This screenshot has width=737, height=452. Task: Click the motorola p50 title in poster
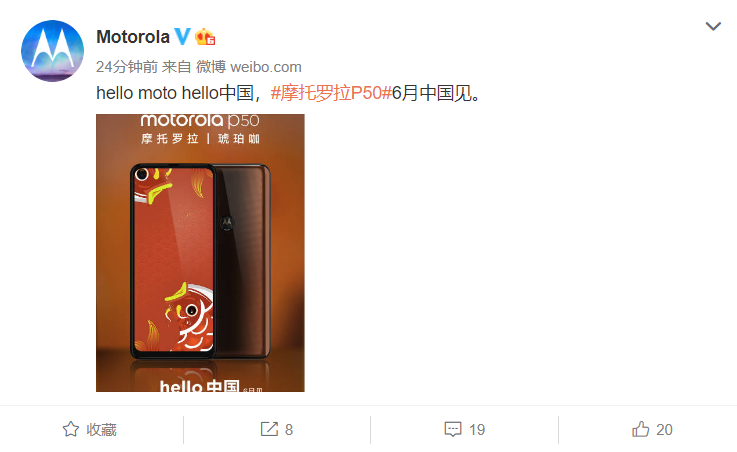point(200,121)
